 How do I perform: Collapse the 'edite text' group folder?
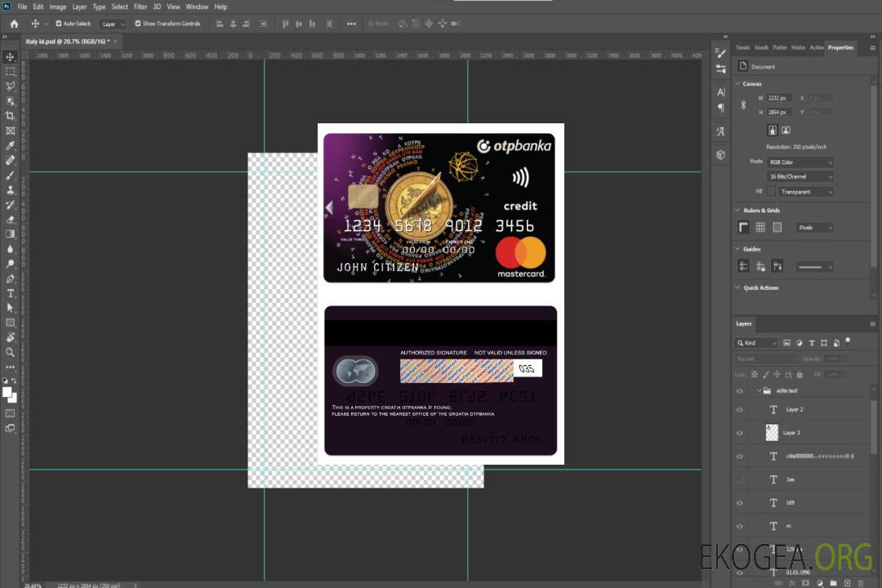[x=759, y=390]
